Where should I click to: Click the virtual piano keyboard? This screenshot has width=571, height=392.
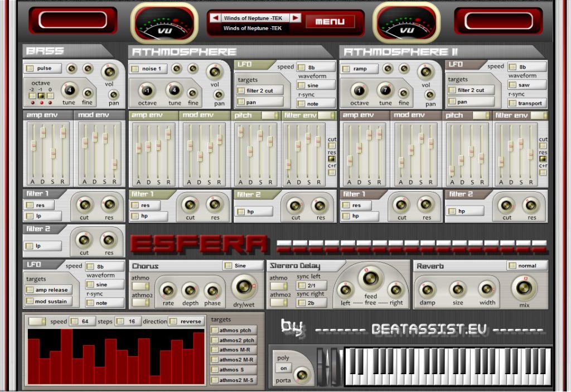[x=448, y=366]
